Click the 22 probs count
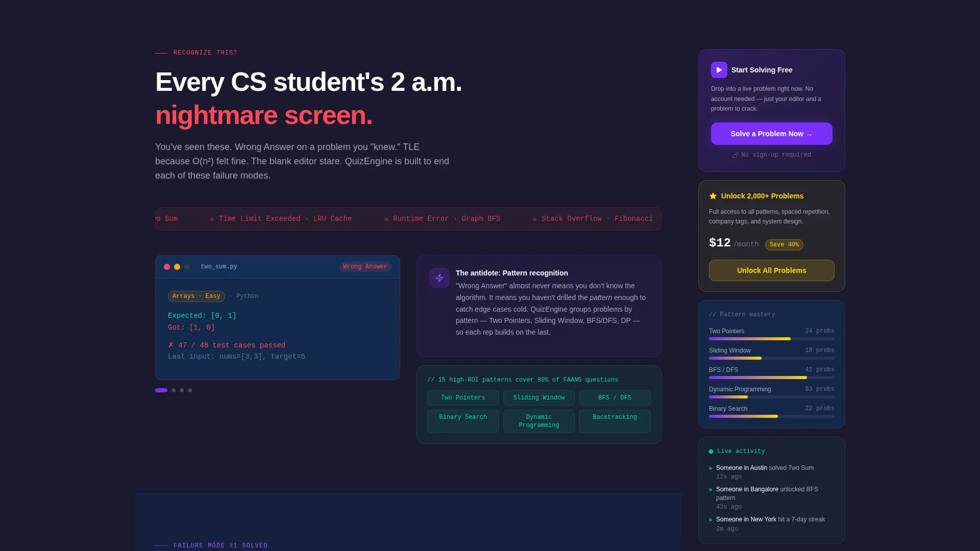 pyautogui.click(x=820, y=409)
